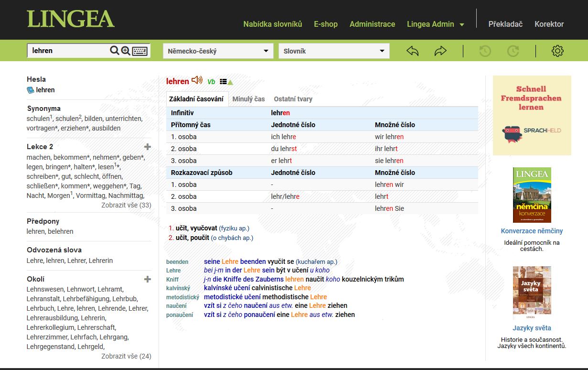Open settings gear icon
Image resolution: width=588 pixels, height=370 pixels.
click(x=557, y=51)
